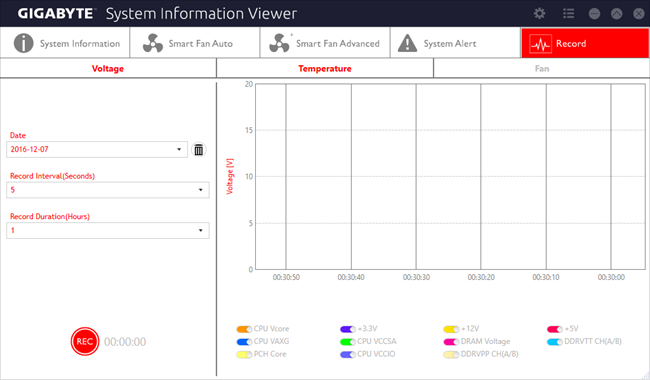Delete record with trash can icon

[x=199, y=150]
